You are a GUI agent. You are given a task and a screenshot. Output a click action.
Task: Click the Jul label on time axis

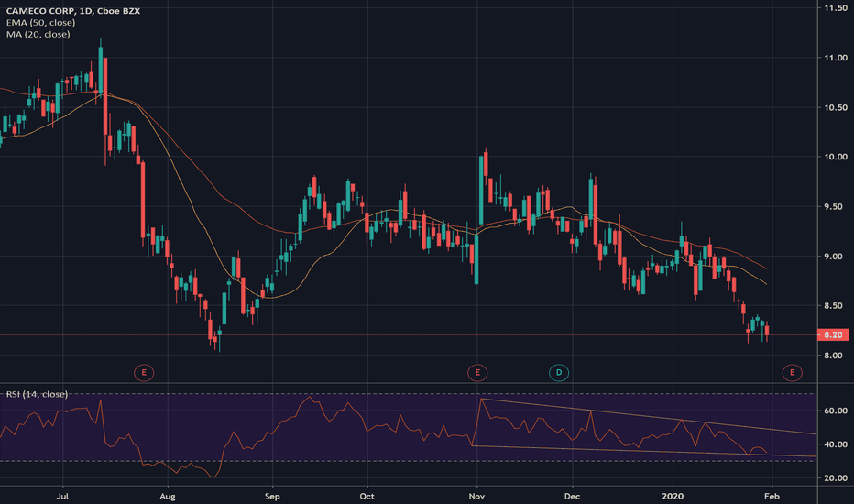[62, 497]
